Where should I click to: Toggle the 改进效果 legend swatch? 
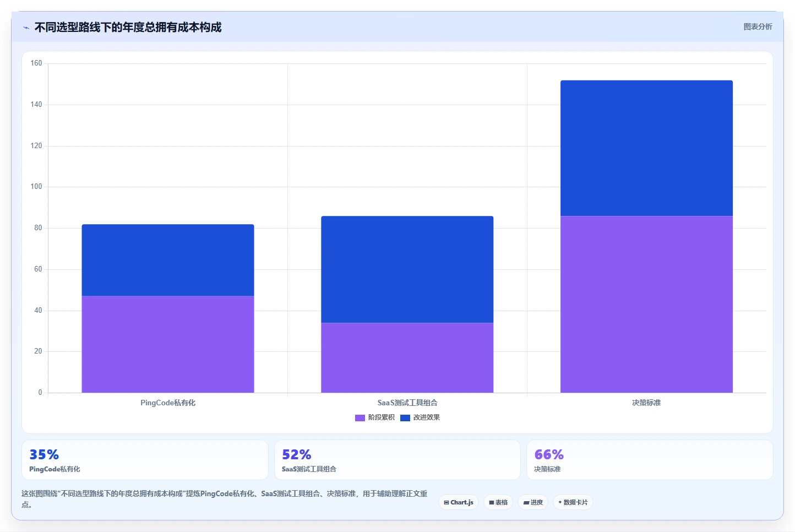point(405,417)
